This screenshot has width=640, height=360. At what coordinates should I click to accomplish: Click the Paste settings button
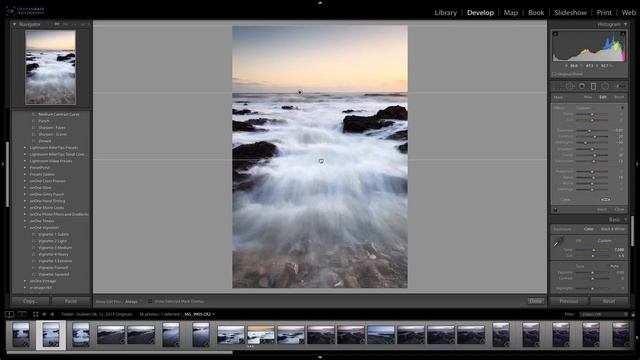coord(71,301)
